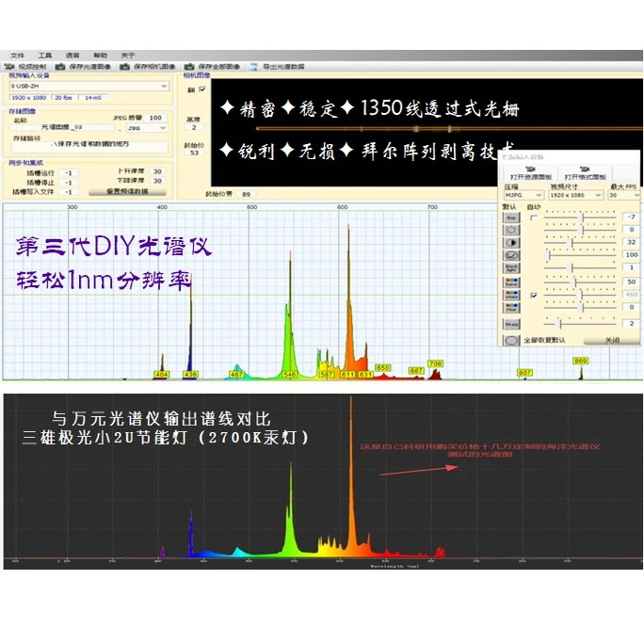The height and width of the screenshot is (644, 644).
Task: Open the 1920 x 1080 video size dropdown
Action: (x=576, y=195)
